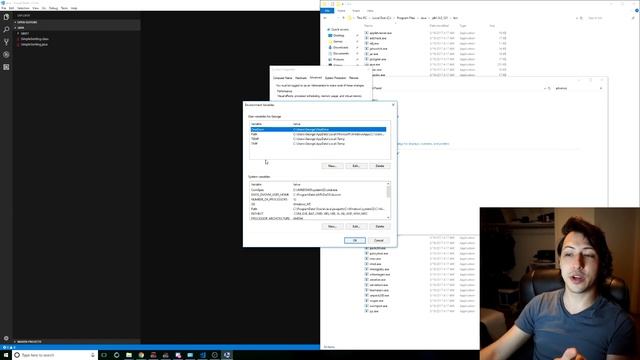This screenshot has height=360, width=640.
Task: Cancel the Environment Variables dialog
Action: pos(379,240)
